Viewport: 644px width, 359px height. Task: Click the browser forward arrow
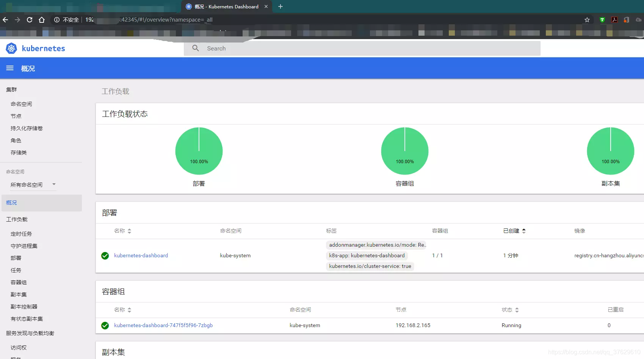pos(17,20)
